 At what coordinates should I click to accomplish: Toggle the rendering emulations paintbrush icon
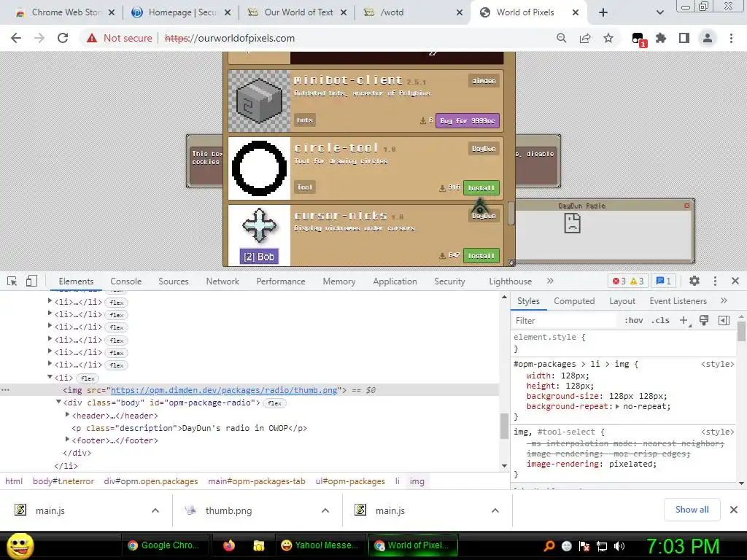704,321
